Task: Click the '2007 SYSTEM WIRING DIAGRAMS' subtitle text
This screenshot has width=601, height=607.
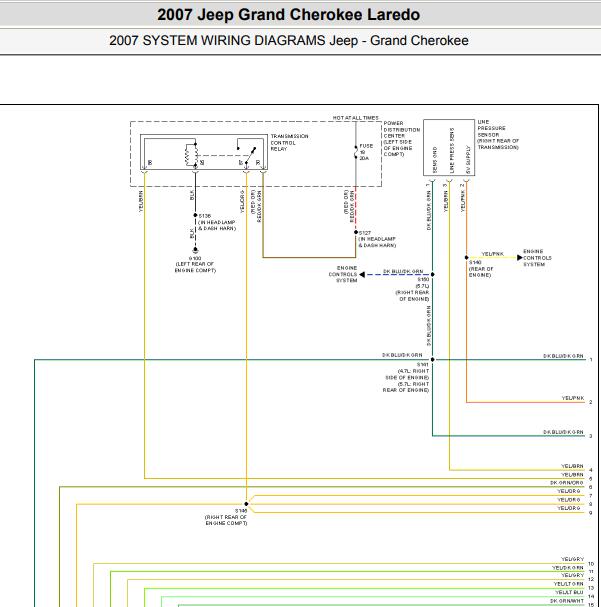Action: (217, 41)
